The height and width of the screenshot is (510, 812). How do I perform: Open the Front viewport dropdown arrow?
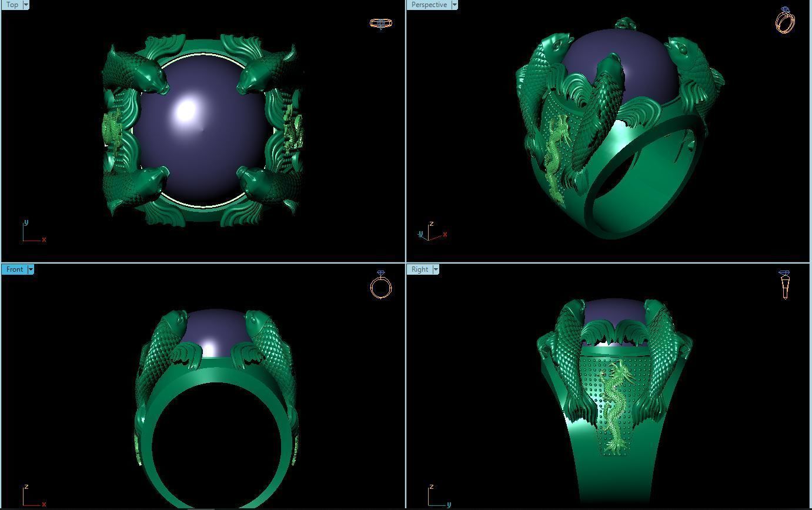[x=31, y=269]
